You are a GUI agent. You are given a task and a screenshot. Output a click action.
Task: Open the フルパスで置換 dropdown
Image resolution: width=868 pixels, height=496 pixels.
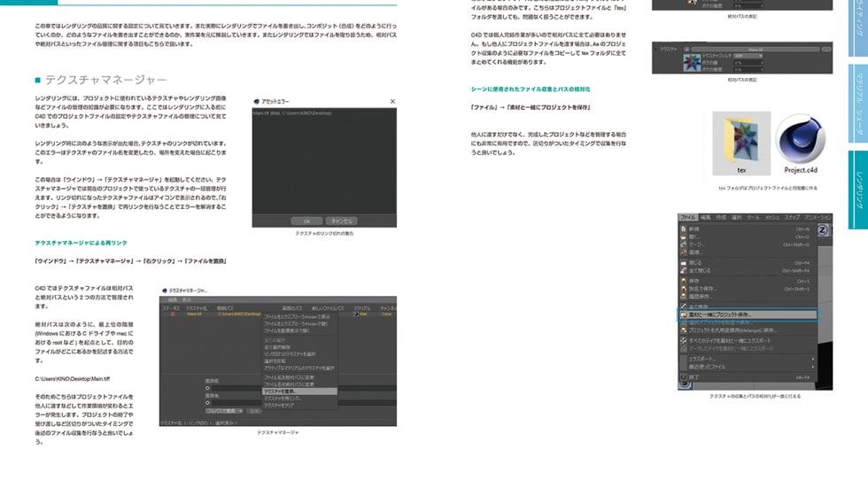pyautogui.click(x=223, y=411)
